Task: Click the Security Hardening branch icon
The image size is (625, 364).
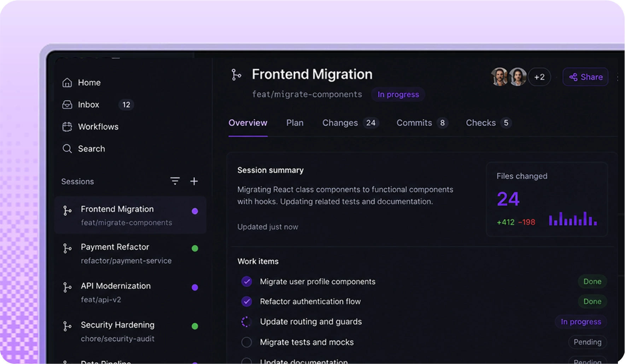Action: coord(67,326)
